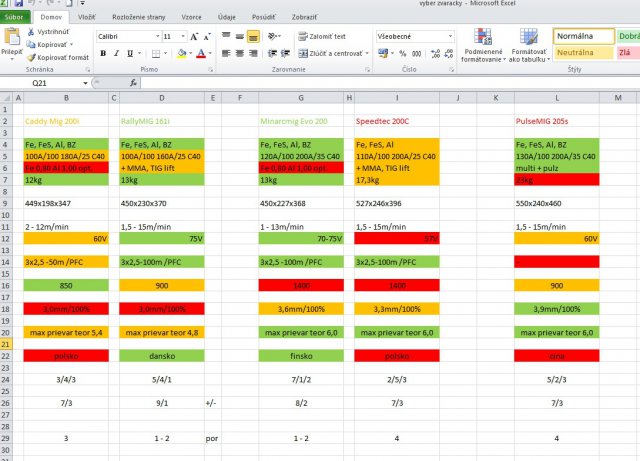
Task: Select column G header
Action: coord(301,98)
